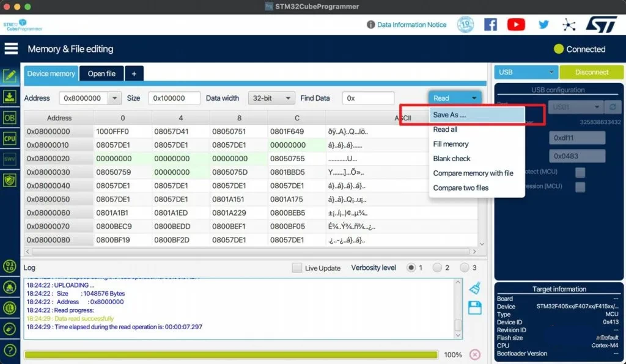The width and height of the screenshot is (626, 364).
Task: Open the Twitter icon
Action: tap(543, 24)
